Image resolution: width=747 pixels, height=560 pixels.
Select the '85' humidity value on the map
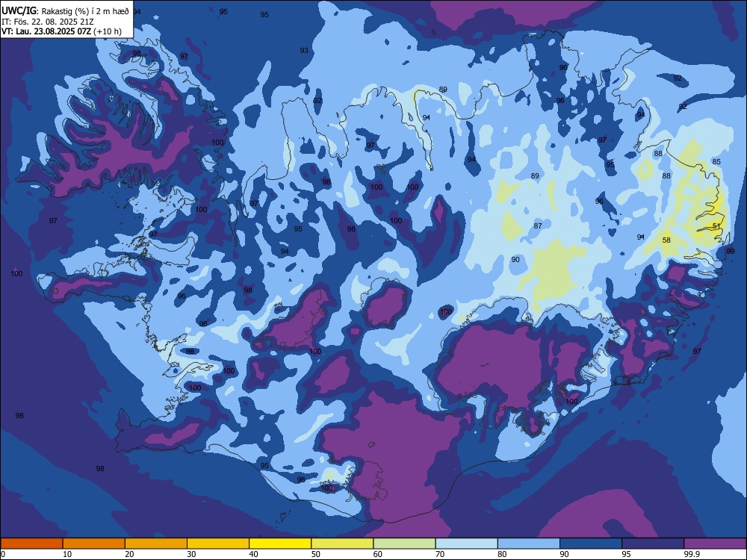point(716,161)
